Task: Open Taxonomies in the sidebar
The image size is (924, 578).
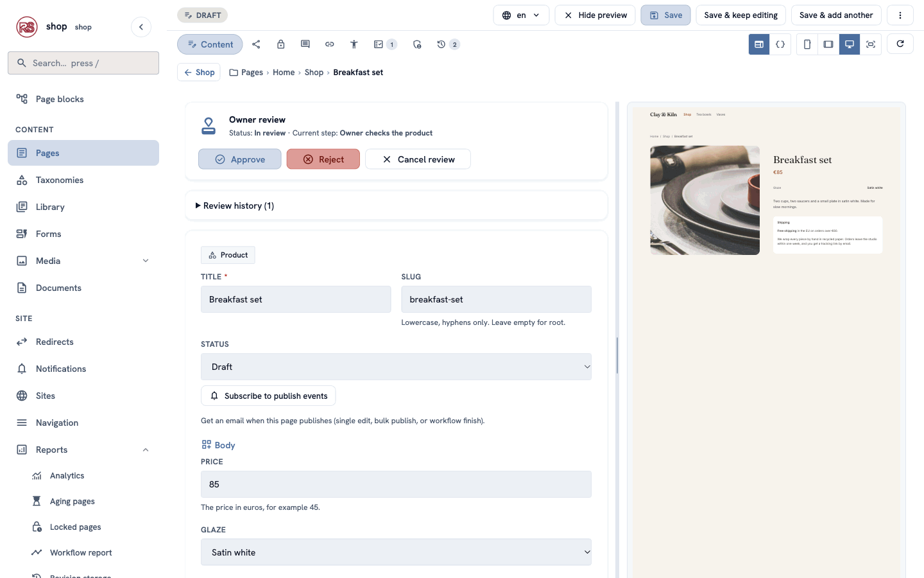Action: click(83, 180)
